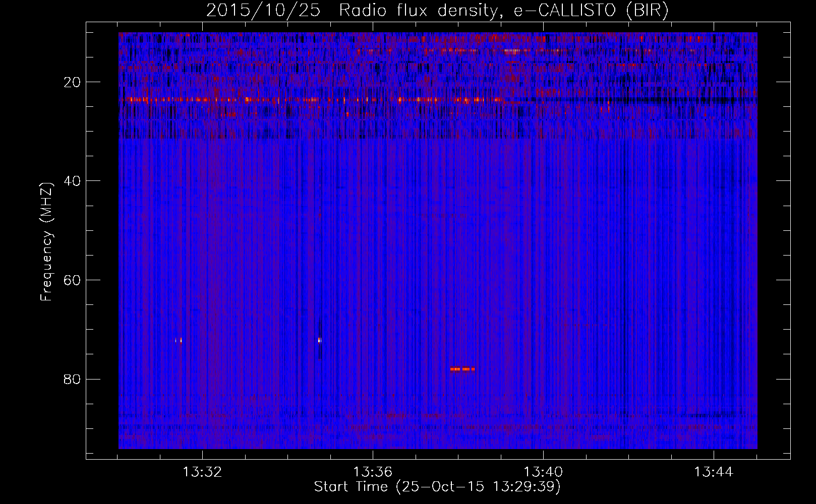816x504 pixels.
Task: Select the 40 frequency tick label
Action: tap(73, 181)
